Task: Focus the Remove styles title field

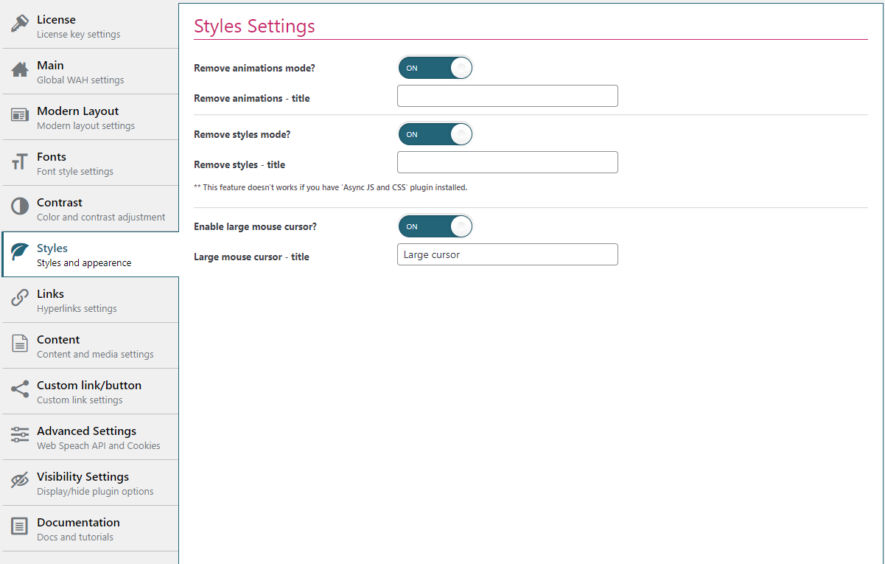Action: tap(507, 163)
